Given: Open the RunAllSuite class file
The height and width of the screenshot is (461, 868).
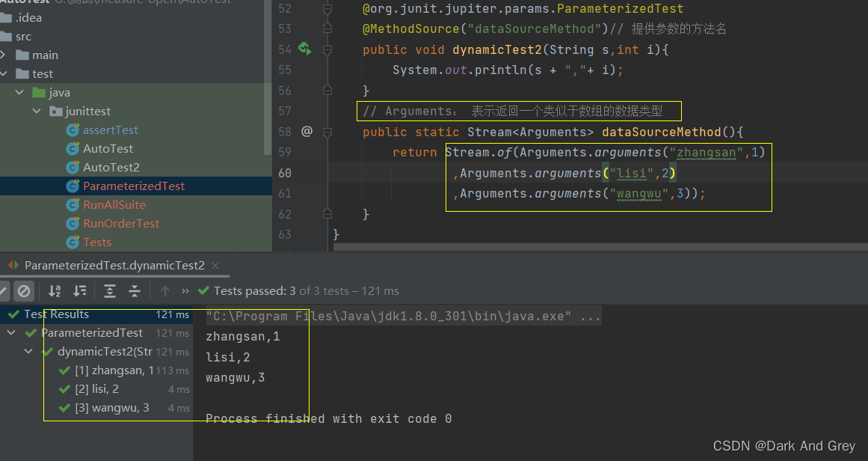Looking at the screenshot, I should (114, 205).
